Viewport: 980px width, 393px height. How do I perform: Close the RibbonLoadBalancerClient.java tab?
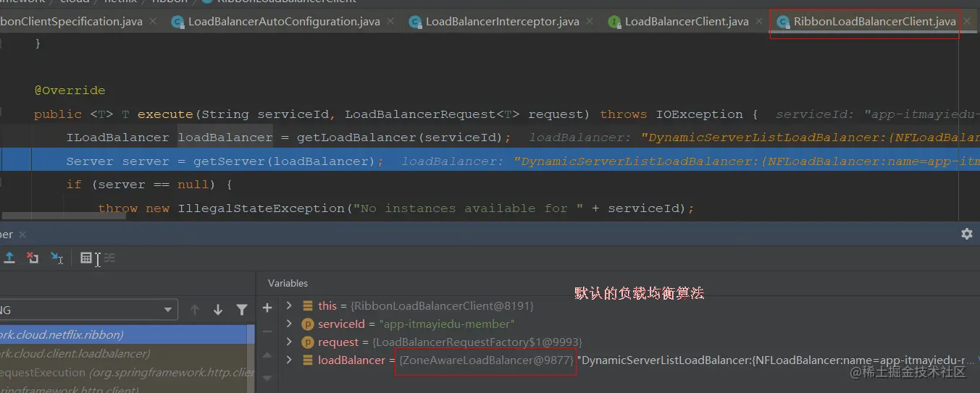coord(967,22)
